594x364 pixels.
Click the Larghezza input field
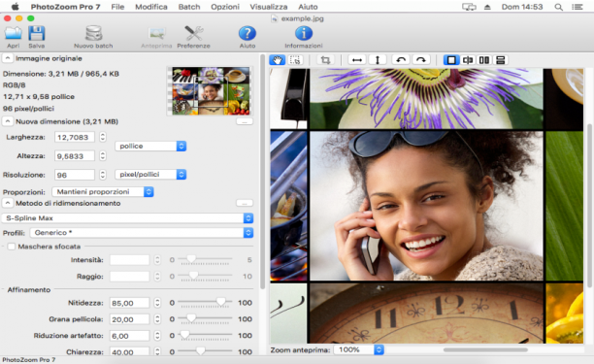74,137
